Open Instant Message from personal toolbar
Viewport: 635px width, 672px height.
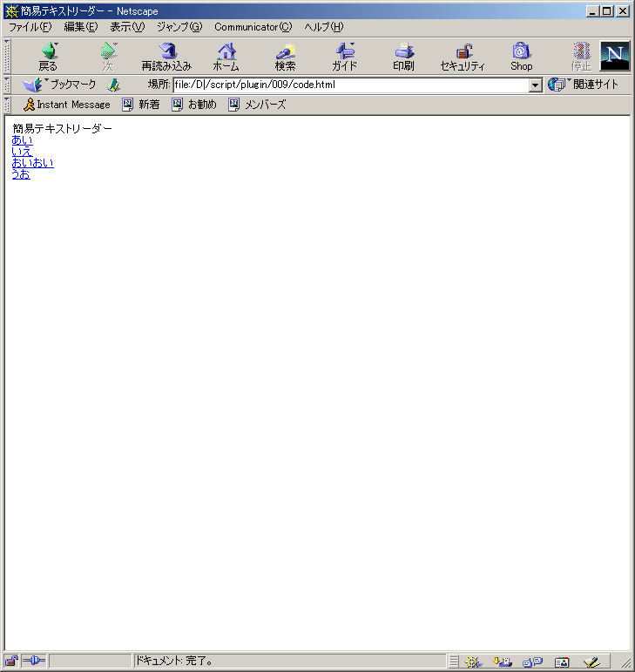[x=67, y=105]
